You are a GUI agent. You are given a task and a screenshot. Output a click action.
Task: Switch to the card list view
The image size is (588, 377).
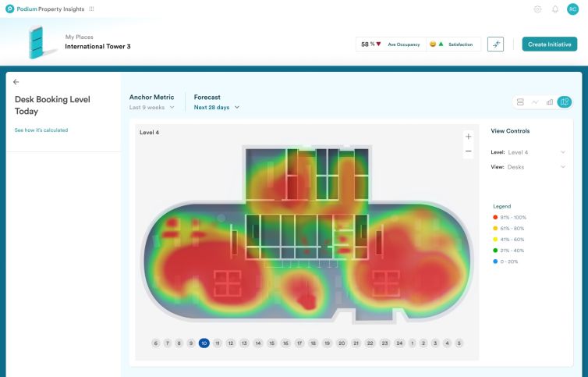[x=520, y=102]
